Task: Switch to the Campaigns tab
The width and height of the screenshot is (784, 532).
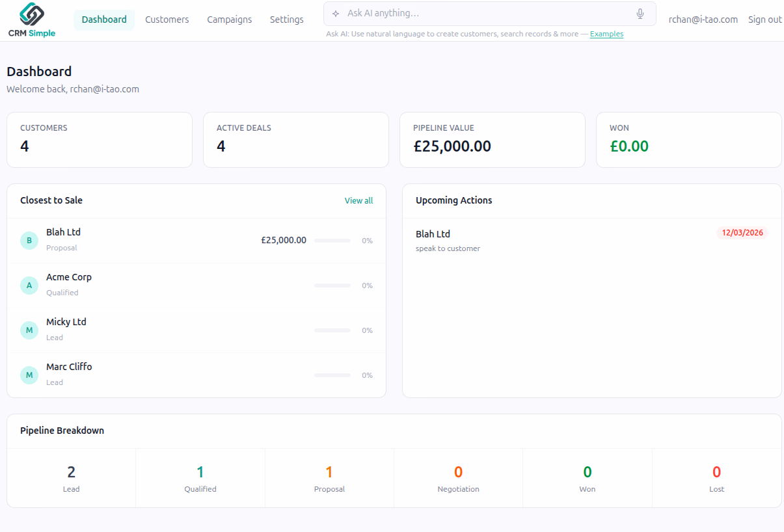Action: point(230,20)
